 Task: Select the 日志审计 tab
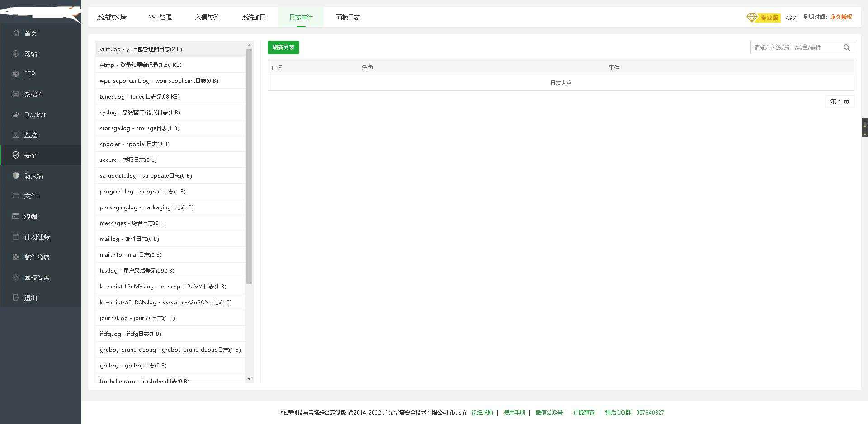[x=301, y=17]
